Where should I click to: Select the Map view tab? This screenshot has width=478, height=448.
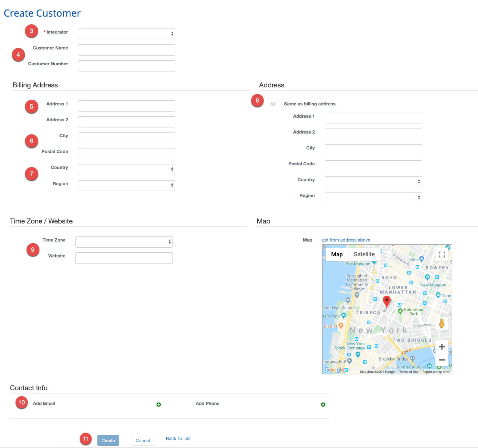point(336,254)
